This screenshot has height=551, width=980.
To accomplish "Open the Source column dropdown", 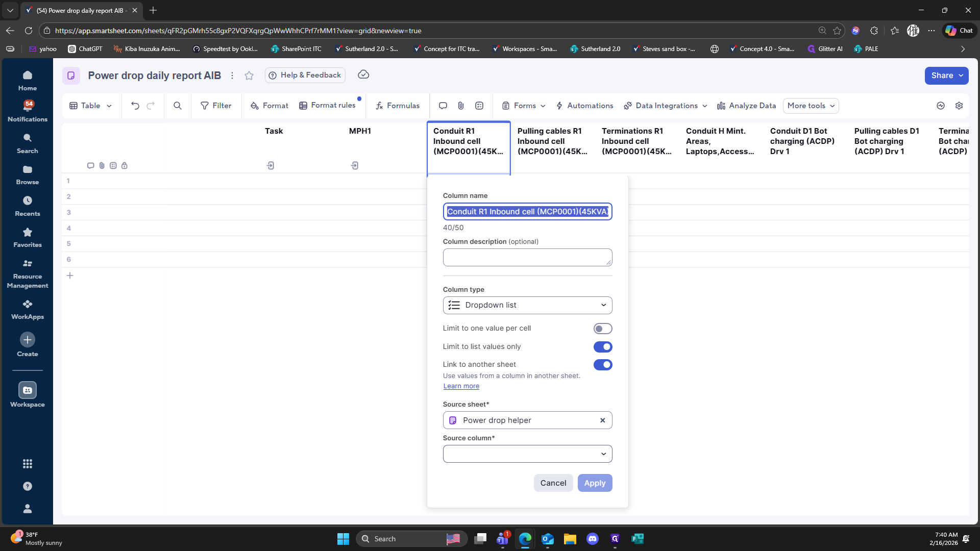I will pyautogui.click(x=527, y=454).
